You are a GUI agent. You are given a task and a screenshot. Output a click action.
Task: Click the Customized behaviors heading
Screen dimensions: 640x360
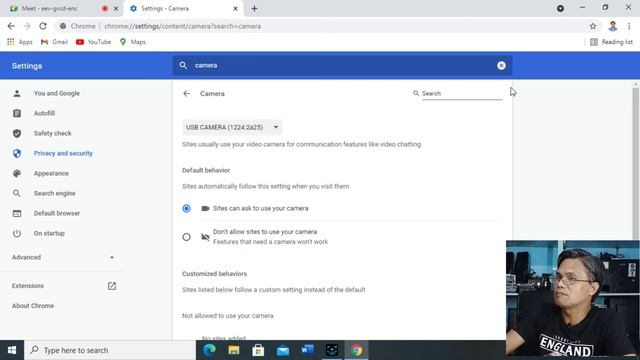(214, 273)
